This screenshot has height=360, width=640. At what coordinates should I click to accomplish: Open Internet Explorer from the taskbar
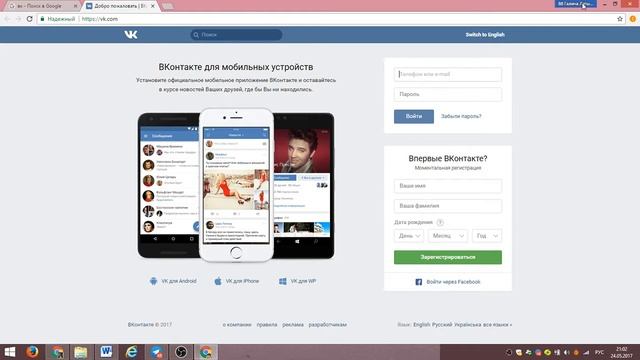pyautogui.click(x=131, y=352)
